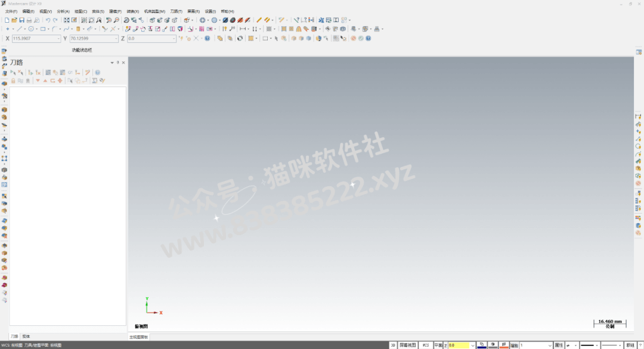The image size is (644, 349).
Task: Select the Create Rectangle tool
Action: pyautogui.click(x=43, y=29)
